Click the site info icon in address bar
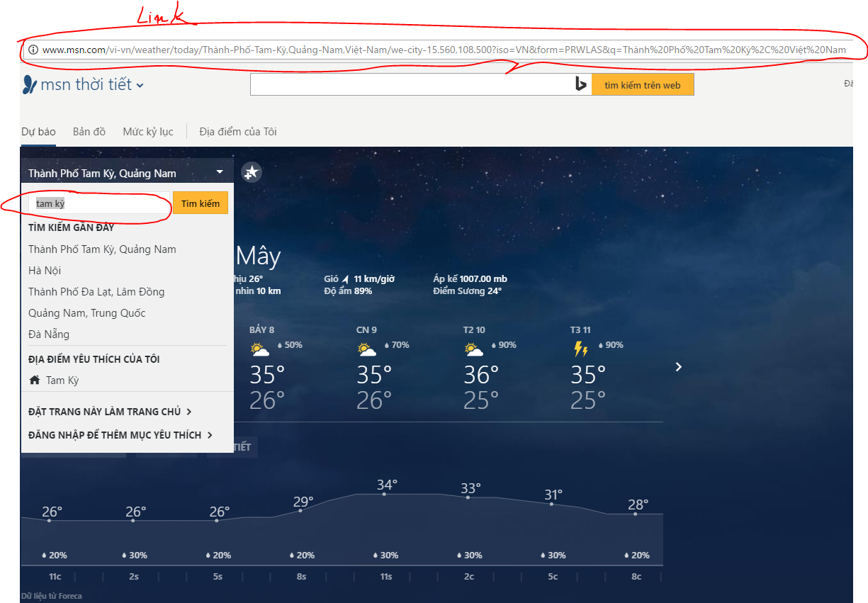Screen dimensions: 868x603 tap(33, 50)
